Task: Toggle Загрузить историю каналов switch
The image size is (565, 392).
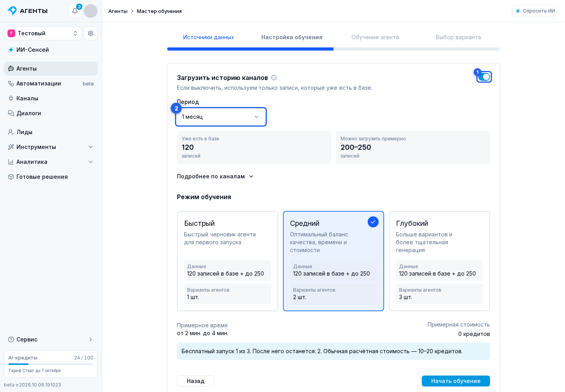Action: click(484, 77)
